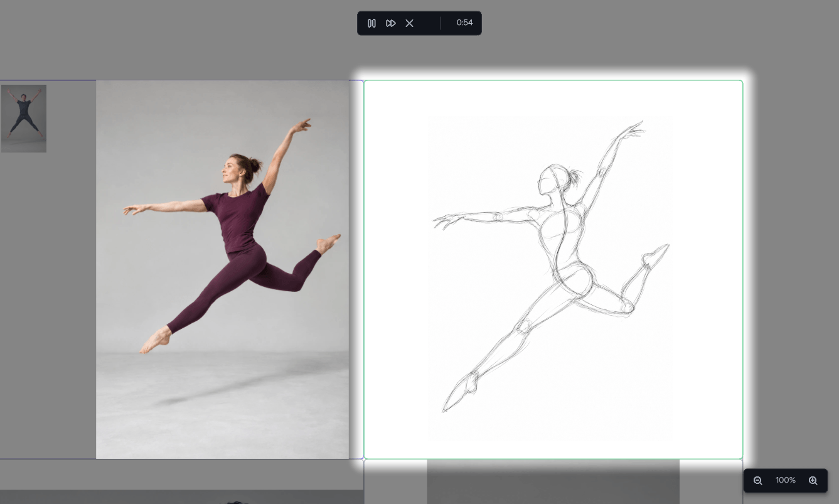Pause the playback
The height and width of the screenshot is (504, 839).
click(371, 23)
